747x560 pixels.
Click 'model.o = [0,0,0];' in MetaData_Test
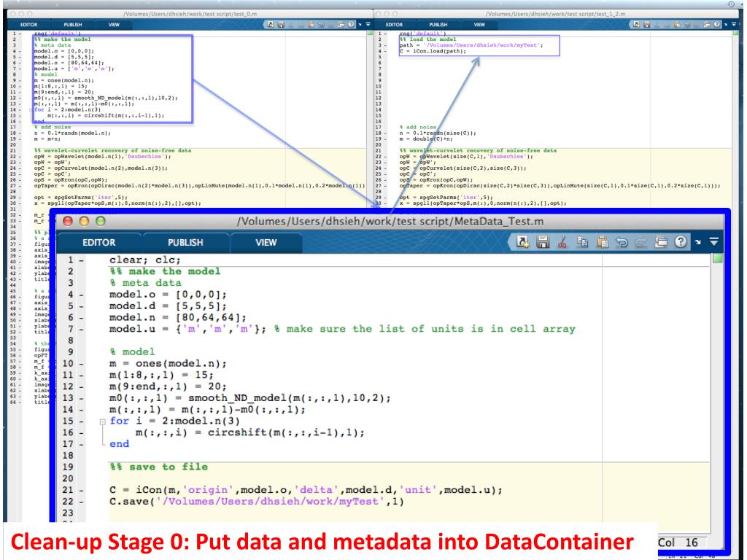[x=169, y=295]
